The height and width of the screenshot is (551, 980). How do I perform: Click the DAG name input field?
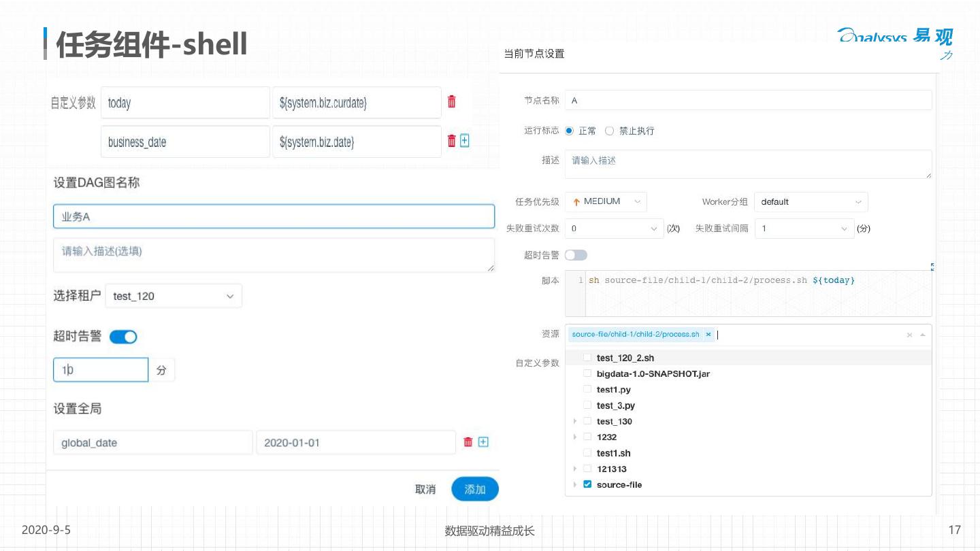tap(274, 217)
